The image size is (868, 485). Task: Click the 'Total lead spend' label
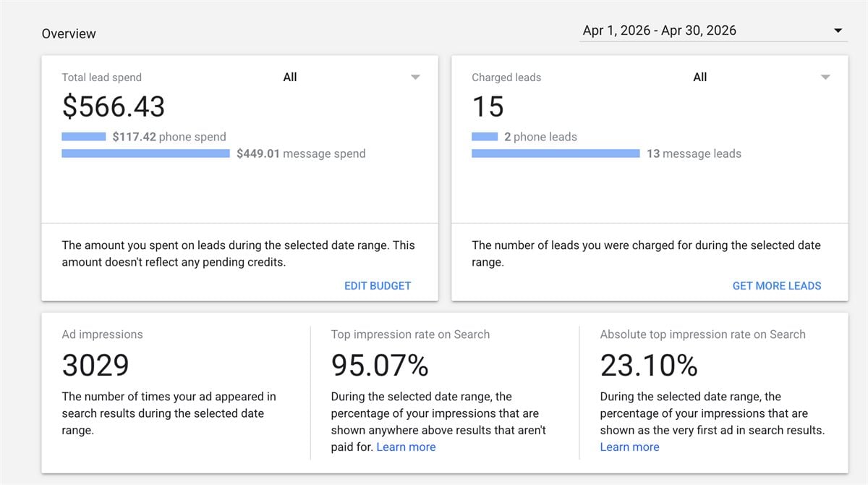[x=101, y=77]
